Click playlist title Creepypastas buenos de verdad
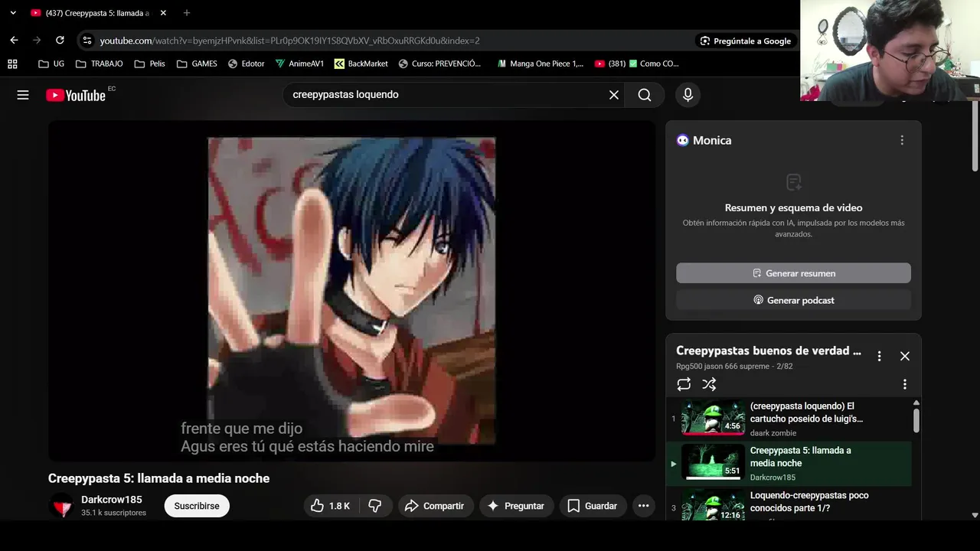Image resolution: width=980 pixels, height=551 pixels. point(769,350)
